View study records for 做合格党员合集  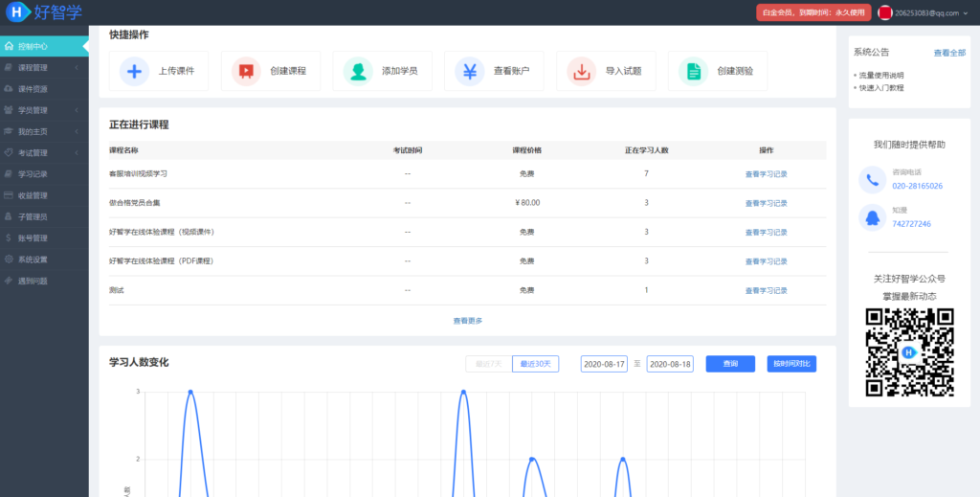click(x=767, y=203)
